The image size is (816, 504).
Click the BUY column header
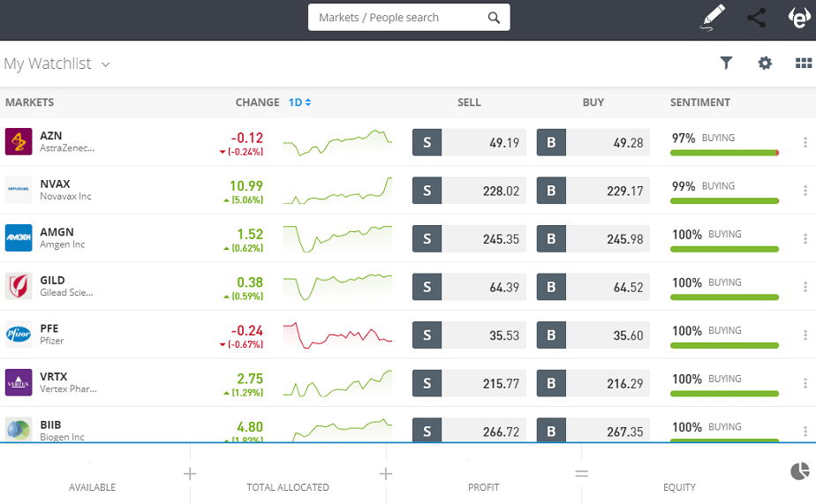click(x=593, y=102)
